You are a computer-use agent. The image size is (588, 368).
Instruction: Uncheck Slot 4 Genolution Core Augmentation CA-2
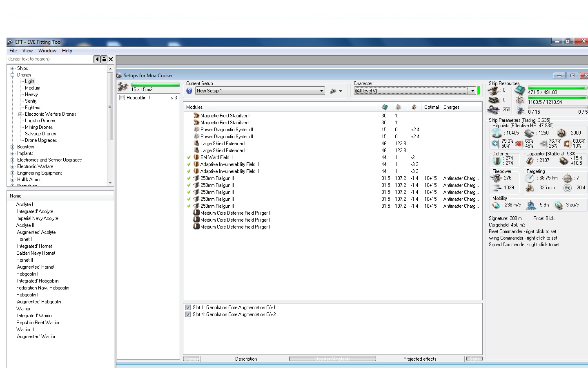click(x=188, y=314)
